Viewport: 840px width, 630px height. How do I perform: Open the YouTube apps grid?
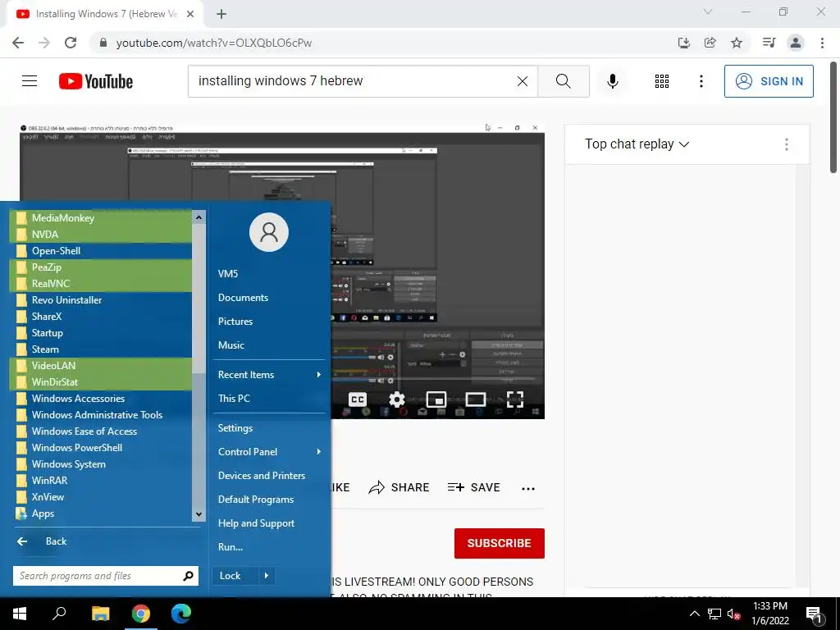[x=662, y=81]
